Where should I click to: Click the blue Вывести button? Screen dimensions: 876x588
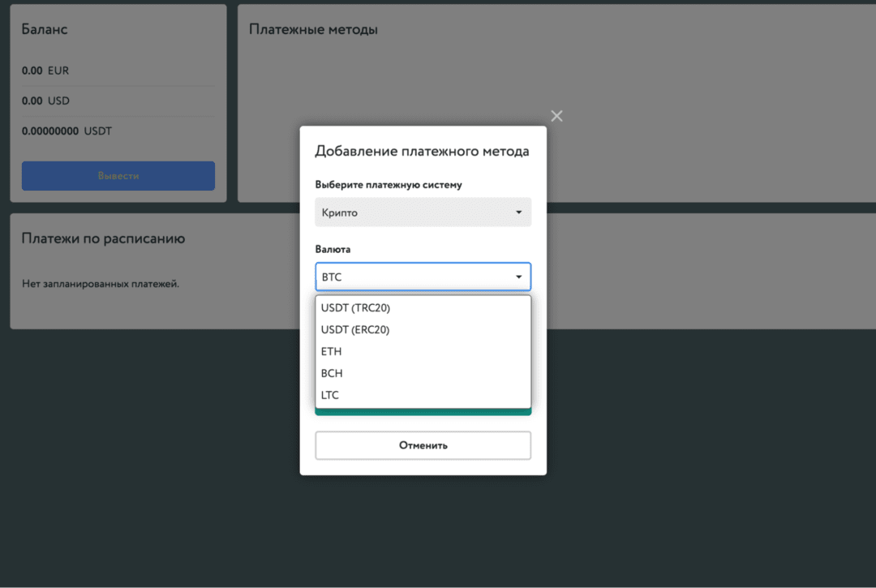[118, 176]
